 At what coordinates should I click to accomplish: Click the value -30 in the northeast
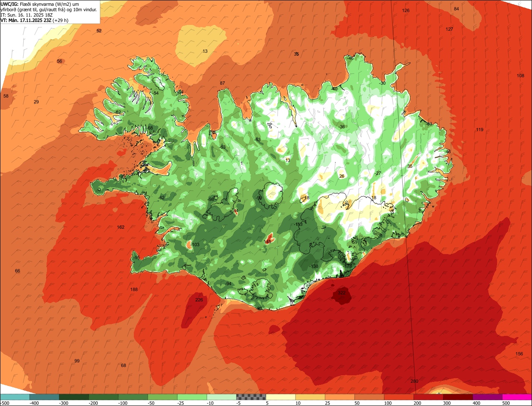[x=382, y=83]
